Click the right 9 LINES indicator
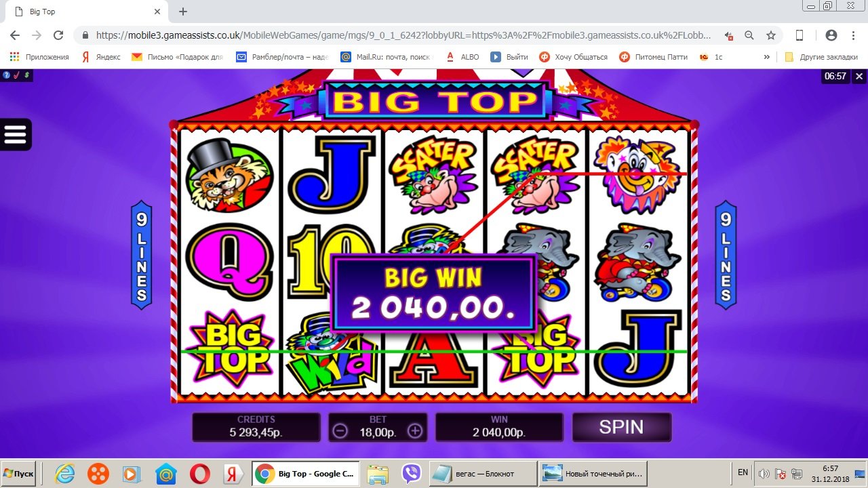Viewport: 868px width, 488px height. (x=726, y=255)
